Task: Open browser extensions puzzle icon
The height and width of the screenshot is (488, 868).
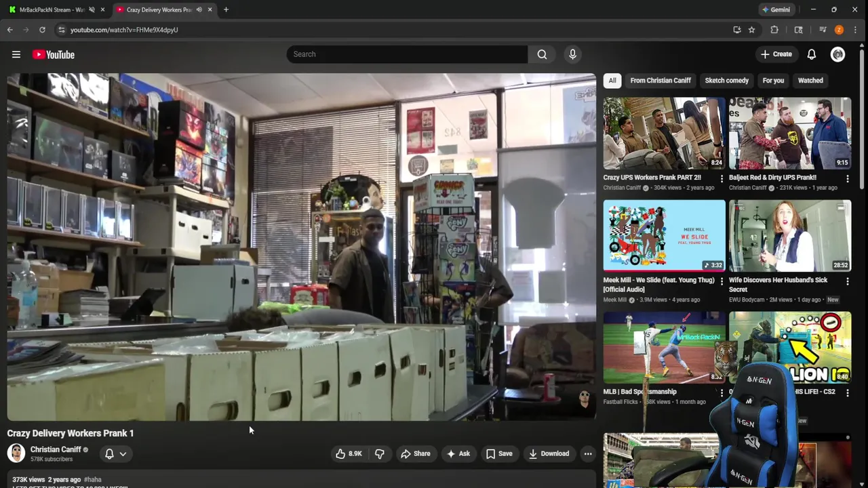Action: pos(774,30)
